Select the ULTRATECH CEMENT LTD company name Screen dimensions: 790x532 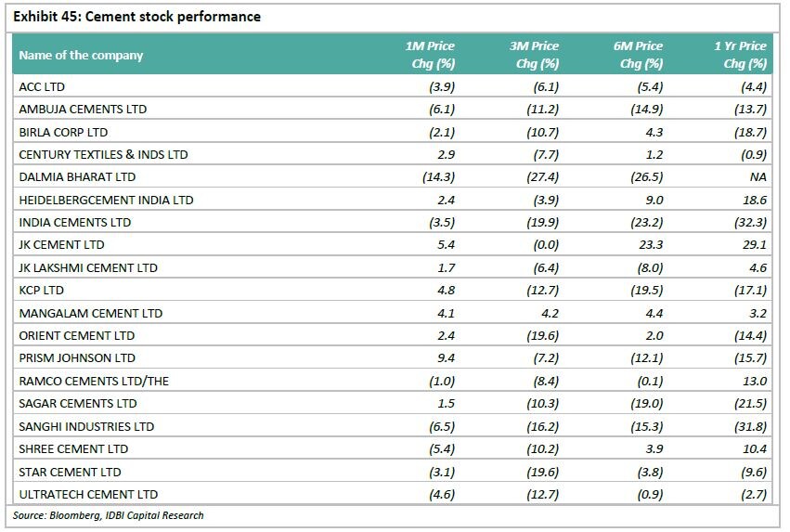click(x=88, y=495)
